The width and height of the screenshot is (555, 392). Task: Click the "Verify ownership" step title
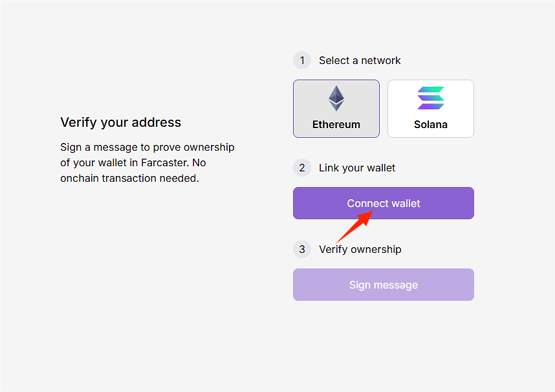tap(360, 250)
